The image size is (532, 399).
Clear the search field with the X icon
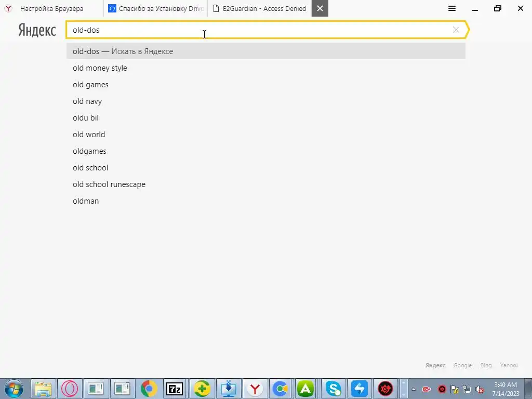456,30
